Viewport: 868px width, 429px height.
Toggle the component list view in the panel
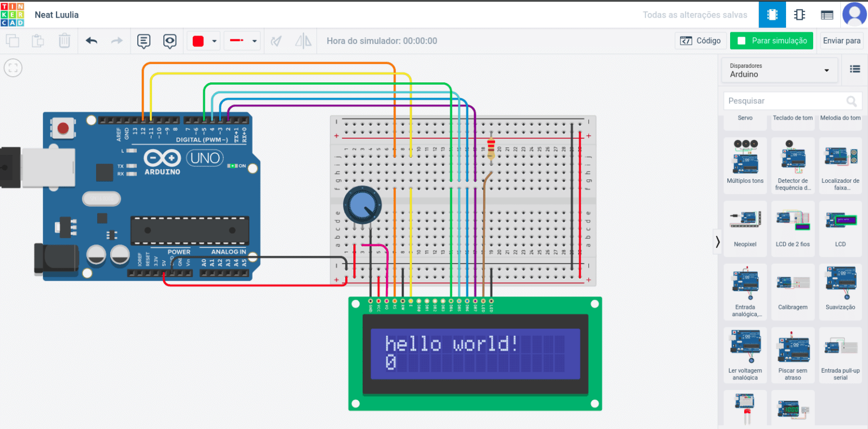coord(856,69)
